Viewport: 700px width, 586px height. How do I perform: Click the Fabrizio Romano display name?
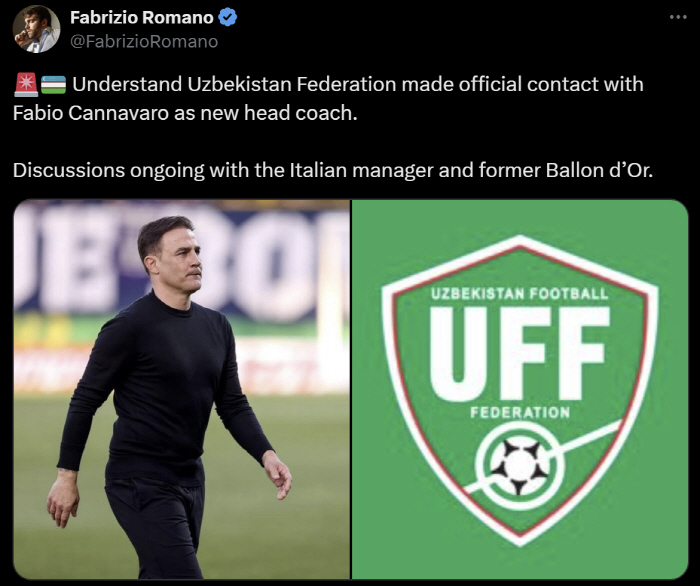[x=141, y=18]
